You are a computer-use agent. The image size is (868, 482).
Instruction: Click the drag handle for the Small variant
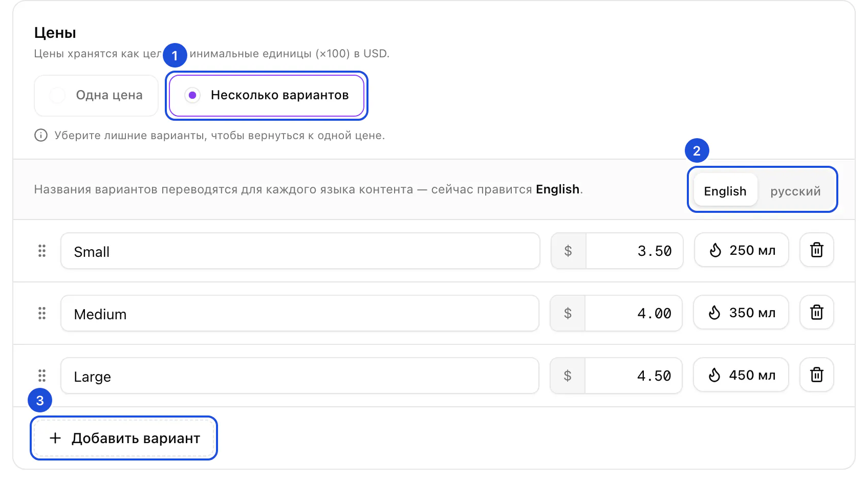click(x=42, y=251)
